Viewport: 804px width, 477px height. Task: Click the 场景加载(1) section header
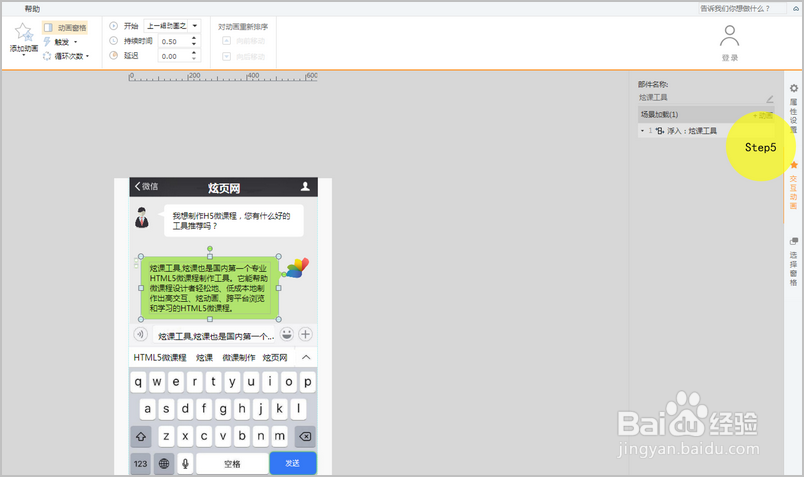click(x=706, y=115)
